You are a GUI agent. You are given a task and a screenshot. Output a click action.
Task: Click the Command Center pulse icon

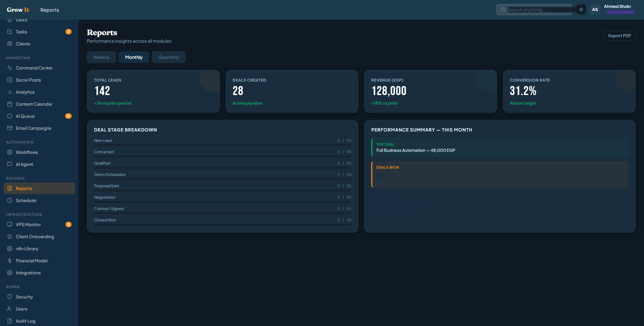click(10, 68)
